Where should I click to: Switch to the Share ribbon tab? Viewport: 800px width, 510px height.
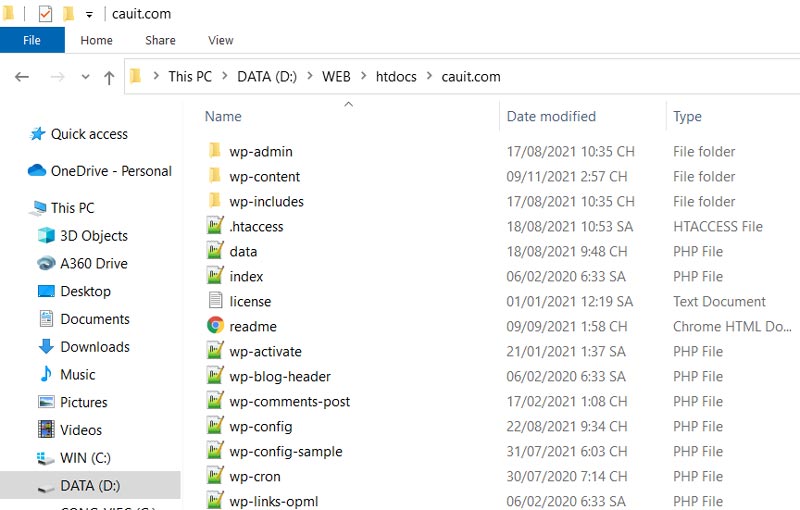[160, 40]
